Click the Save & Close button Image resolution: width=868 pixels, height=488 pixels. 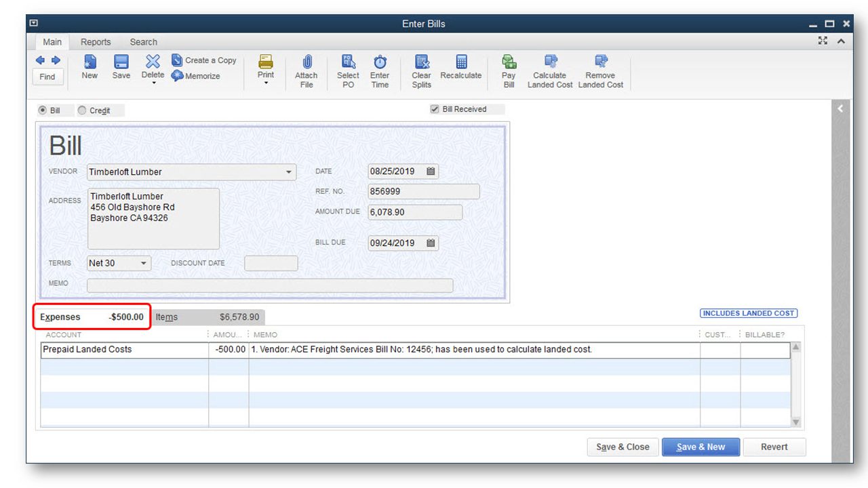pyautogui.click(x=623, y=447)
